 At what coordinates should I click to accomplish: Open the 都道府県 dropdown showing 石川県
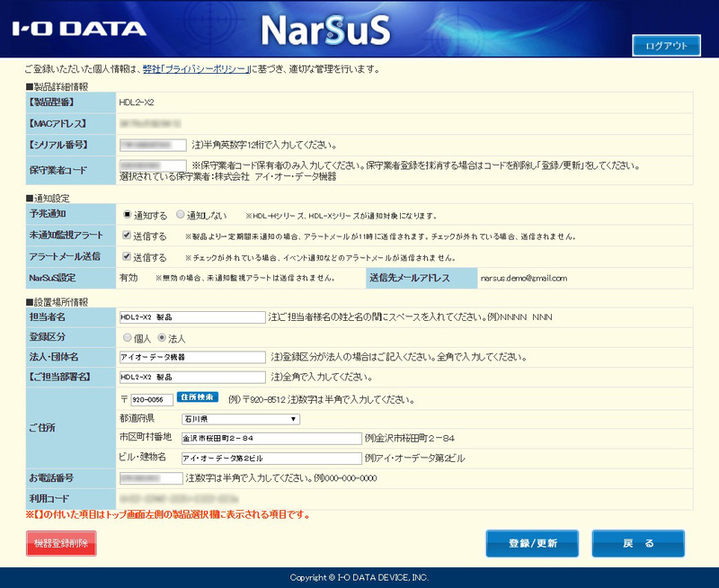point(241,419)
